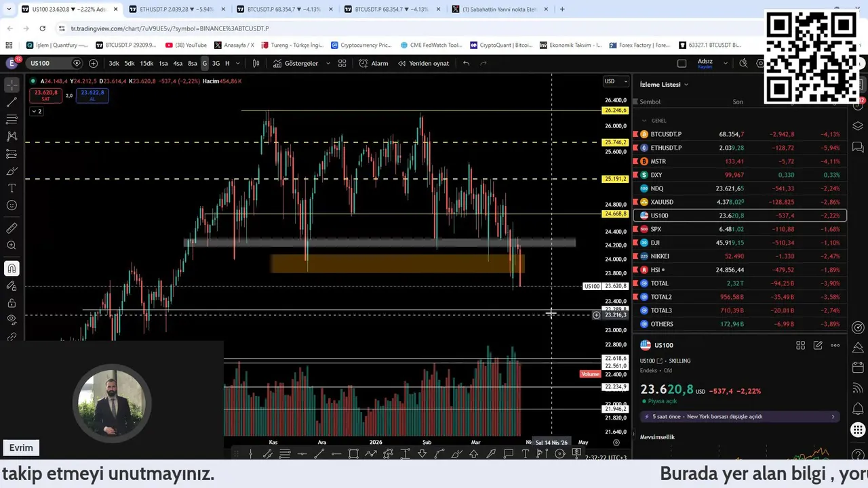The height and width of the screenshot is (488, 868).
Task: Select the brush drawing tool
Action: pyautogui.click(x=12, y=171)
